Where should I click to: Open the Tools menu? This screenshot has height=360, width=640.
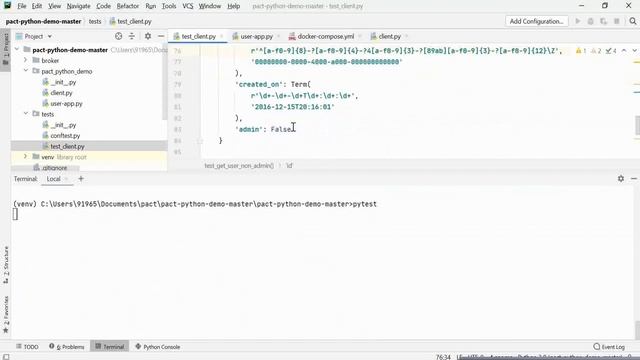tap(169, 6)
